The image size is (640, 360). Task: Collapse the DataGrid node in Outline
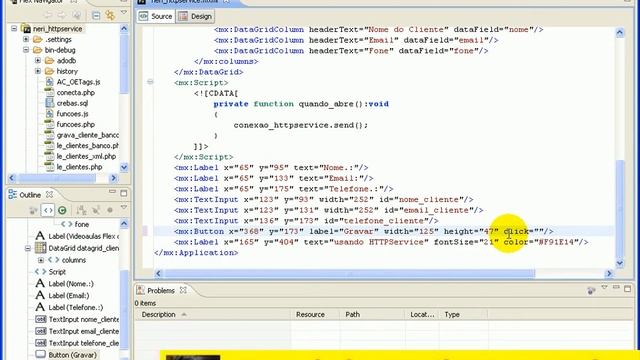[x=28, y=248]
